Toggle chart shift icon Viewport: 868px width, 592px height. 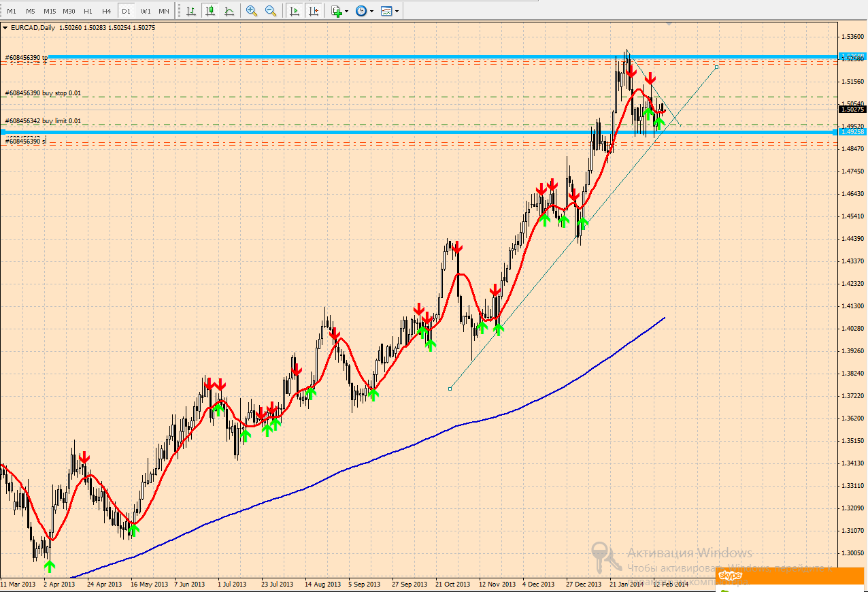313,11
